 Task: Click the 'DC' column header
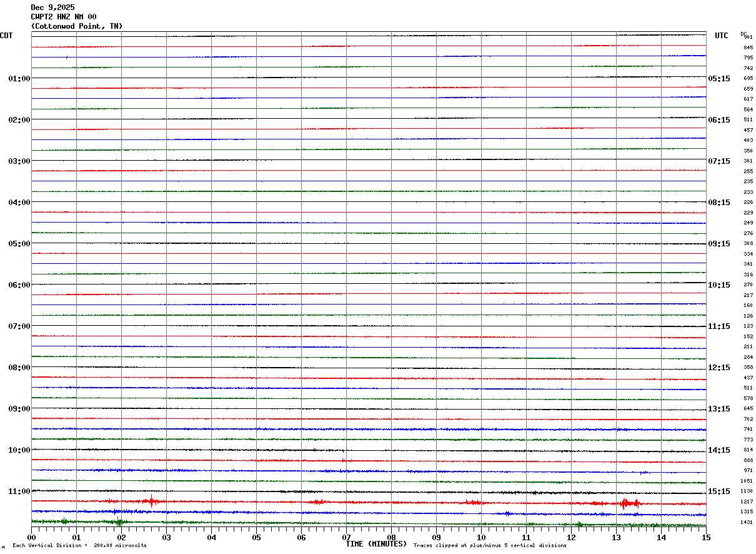[x=744, y=34]
